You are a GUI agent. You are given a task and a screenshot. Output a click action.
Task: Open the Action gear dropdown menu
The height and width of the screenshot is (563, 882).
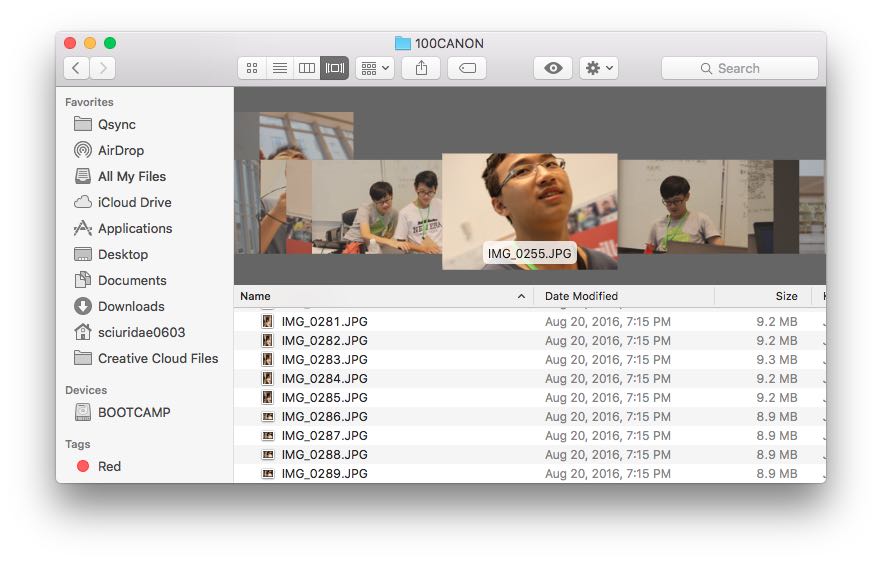coord(599,68)
